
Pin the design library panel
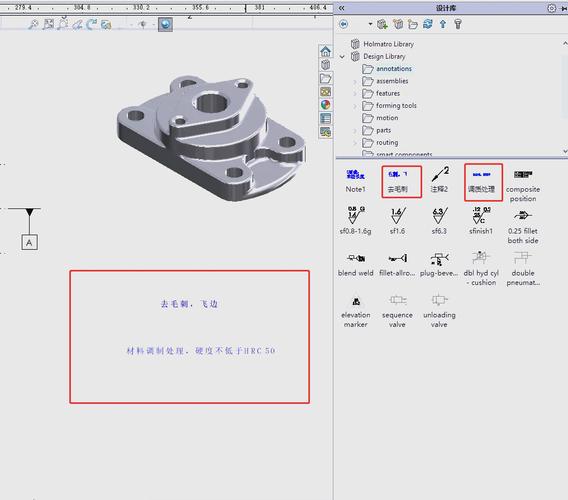(x=564, y=8)
